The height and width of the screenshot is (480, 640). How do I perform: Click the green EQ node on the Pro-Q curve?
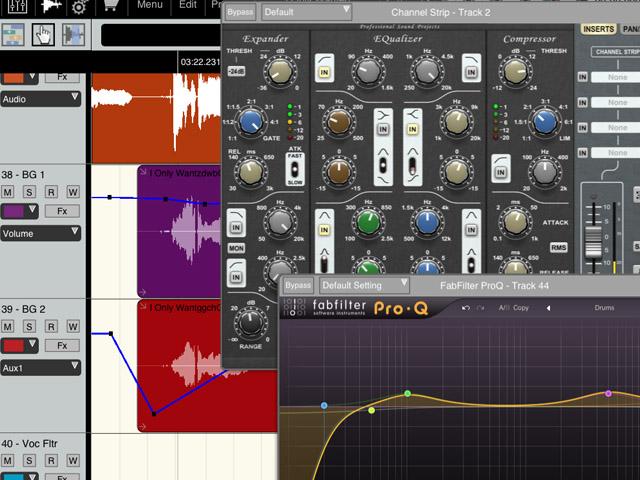(x=407, y=393)
